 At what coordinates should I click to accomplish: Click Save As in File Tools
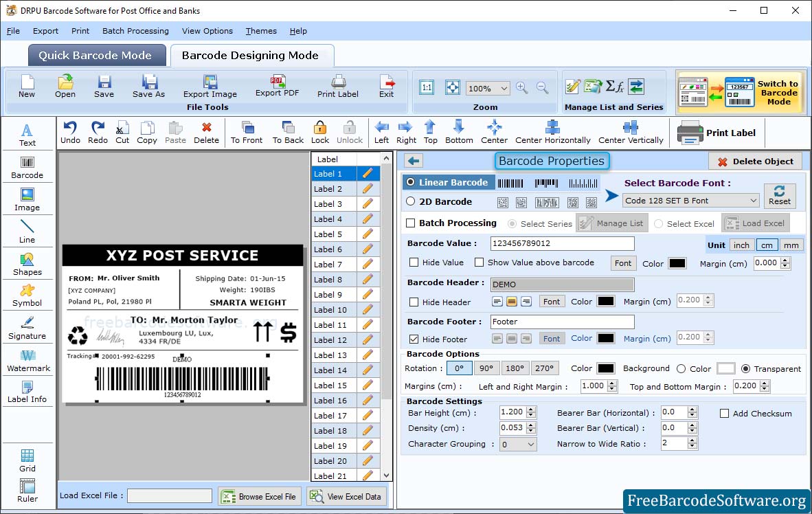(x=148, y=86)
